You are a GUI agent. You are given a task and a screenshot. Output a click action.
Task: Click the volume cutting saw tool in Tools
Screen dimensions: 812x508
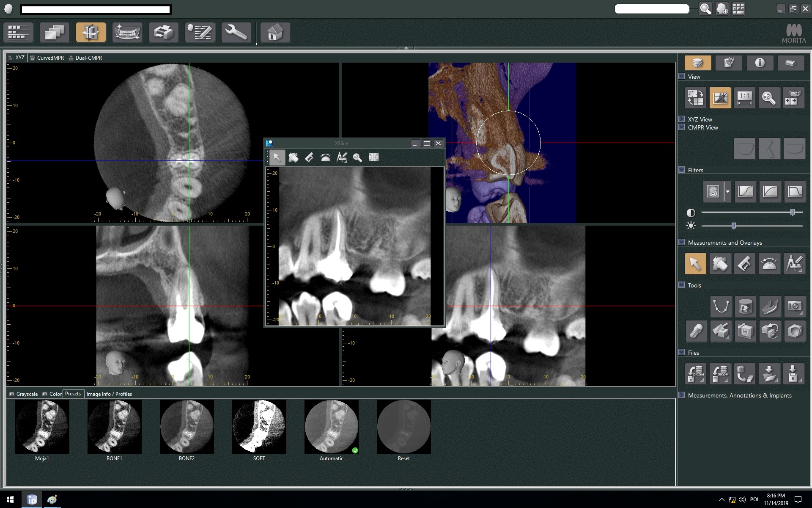tap(720, 331)
